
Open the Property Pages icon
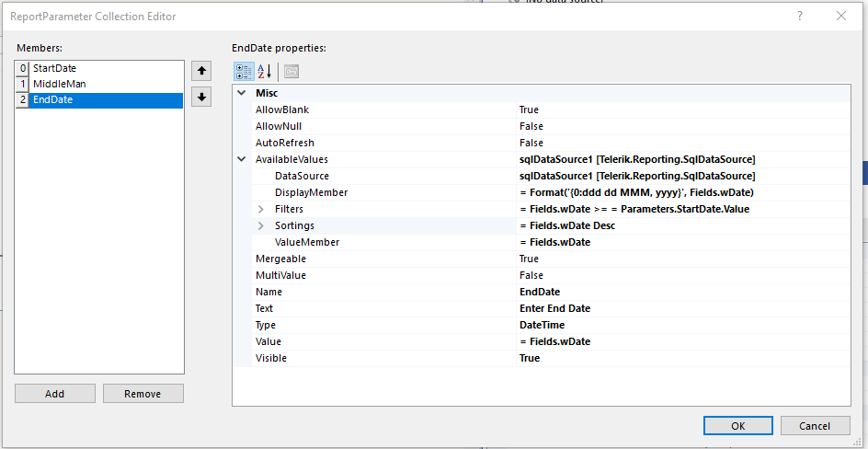click(291, 72)
